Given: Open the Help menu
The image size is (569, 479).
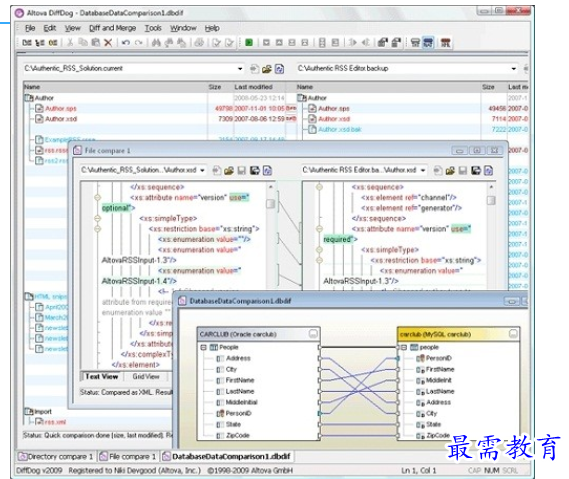Looking at the screenshot, I should [x=212, y=28].
